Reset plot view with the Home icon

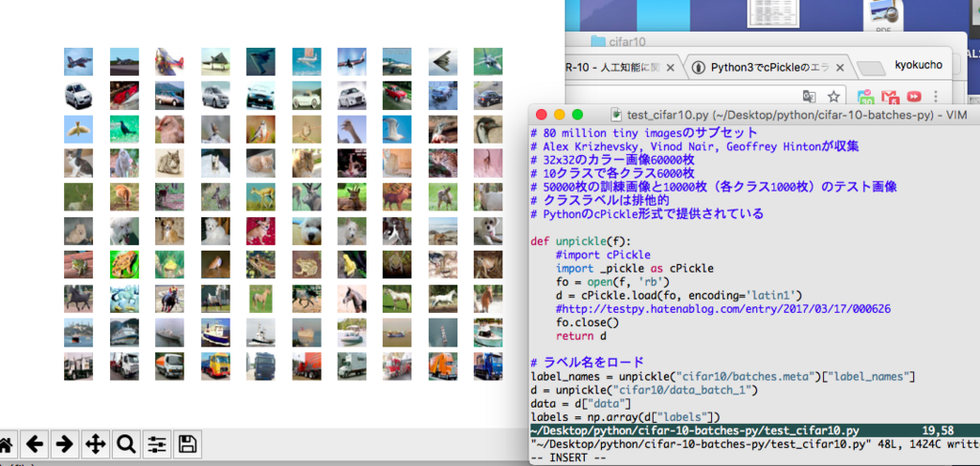click(x=6, y=445)
